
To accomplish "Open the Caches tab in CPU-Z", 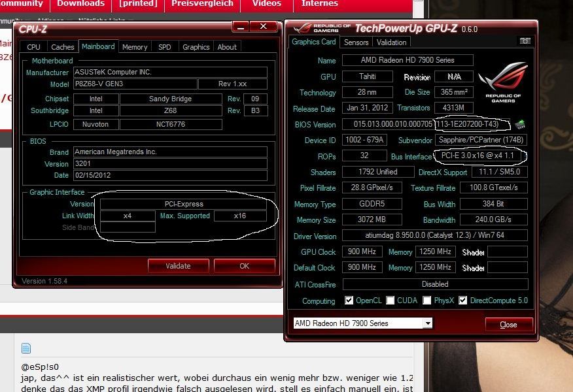I will pyautogui.click(x=63, y=47).
